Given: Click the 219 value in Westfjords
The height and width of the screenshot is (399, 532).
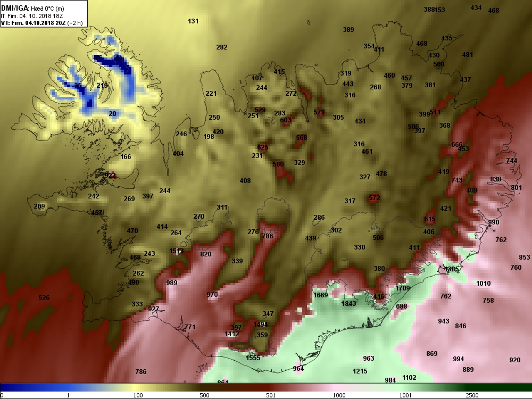Looking at the screenshot, I should tap(102, 85).
